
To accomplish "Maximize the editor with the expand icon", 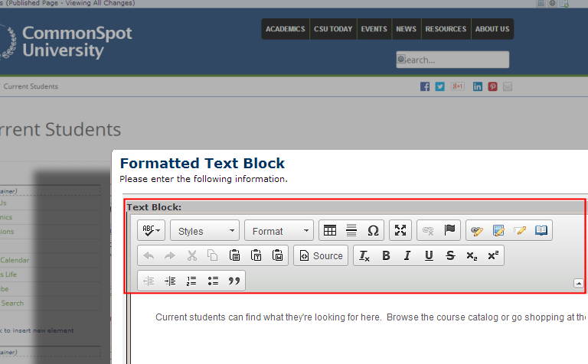I will point(400,230).
